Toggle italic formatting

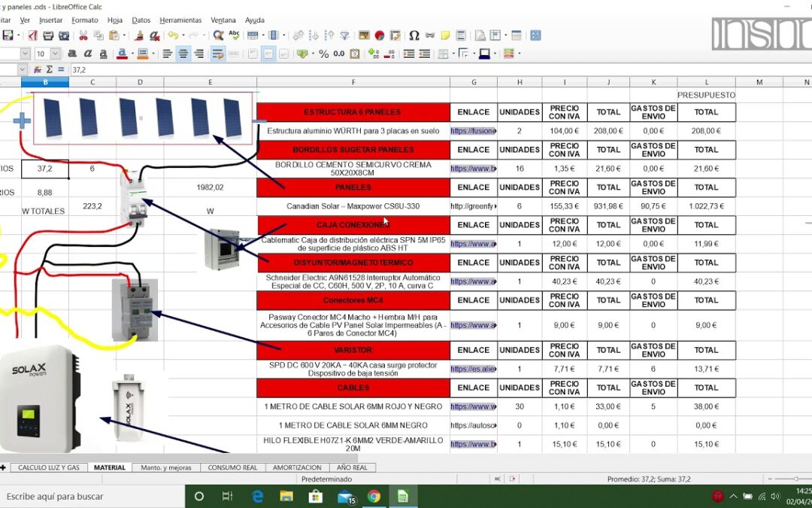point(88,53)
